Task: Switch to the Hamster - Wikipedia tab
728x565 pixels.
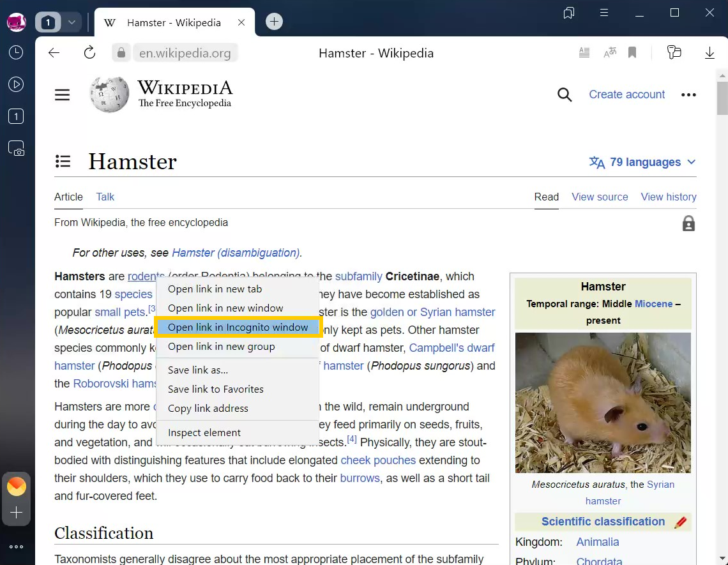Action: coord(174,23)
